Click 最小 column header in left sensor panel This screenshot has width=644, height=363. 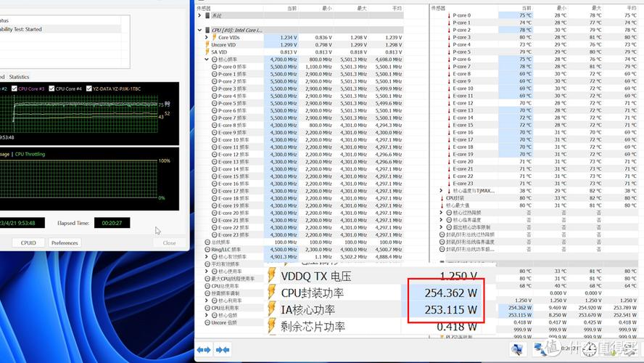tap(326, 8)
